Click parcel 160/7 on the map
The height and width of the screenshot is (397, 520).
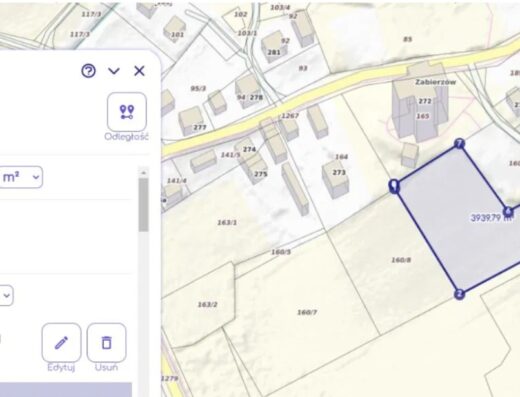[x=307, y=312]
